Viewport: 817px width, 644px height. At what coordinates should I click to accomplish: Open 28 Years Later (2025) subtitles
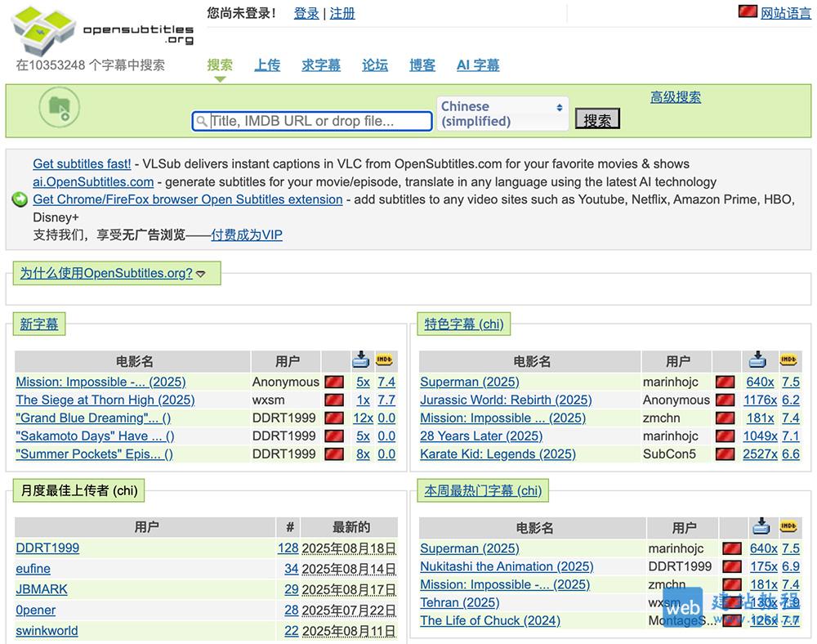481,436
